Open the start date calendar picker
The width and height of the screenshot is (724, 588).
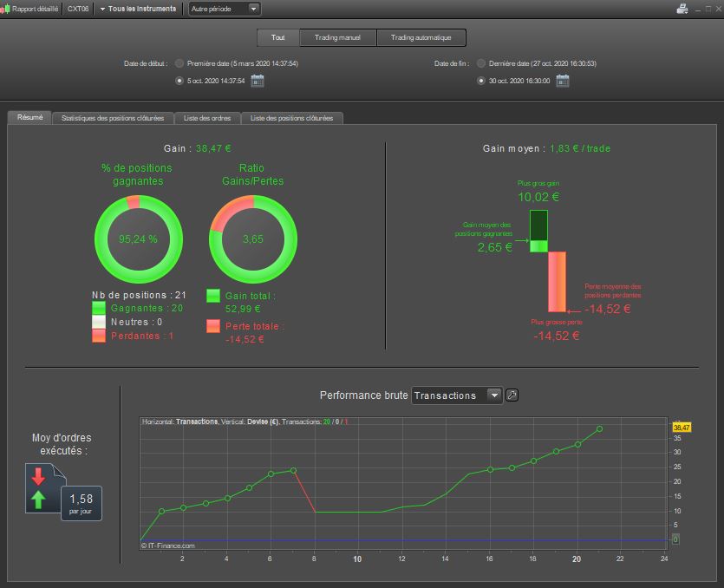[x=258, y=81]
